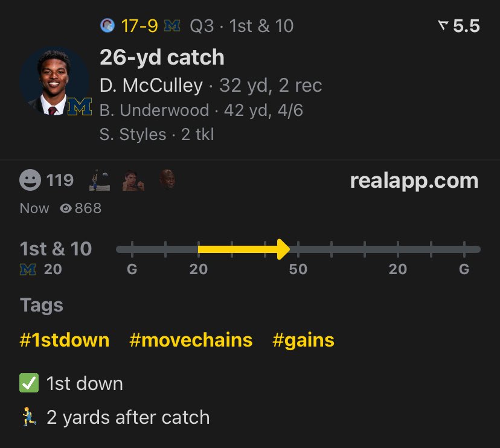The height and width of the screenshot is (448, 500).
Task: Click the blue opponent team logo before 17-9
Action: tap(107, 25)
